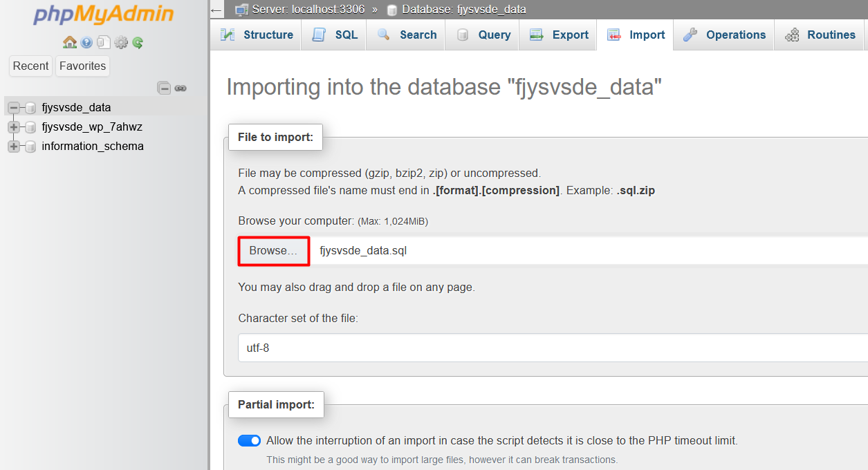Collapse the fjysvsde_data database node
The width and height of the screenshot is (868, 470).
coord(14,108)
